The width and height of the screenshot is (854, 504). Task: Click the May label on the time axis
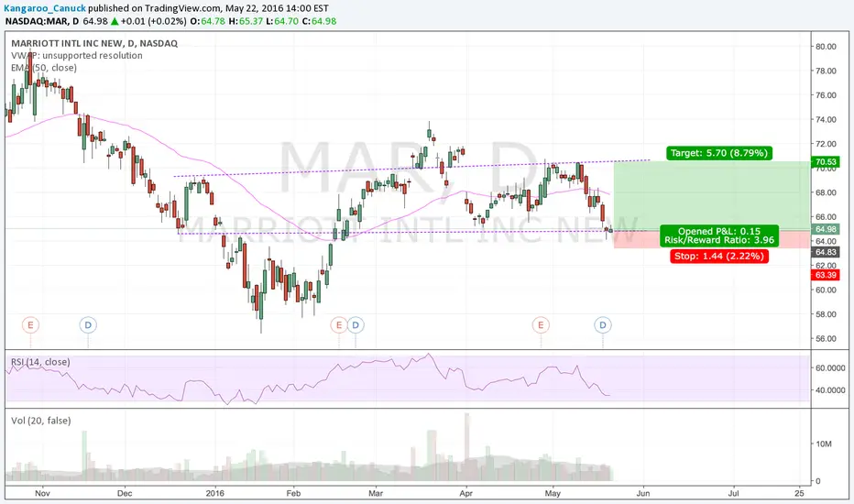pos(553,493)
